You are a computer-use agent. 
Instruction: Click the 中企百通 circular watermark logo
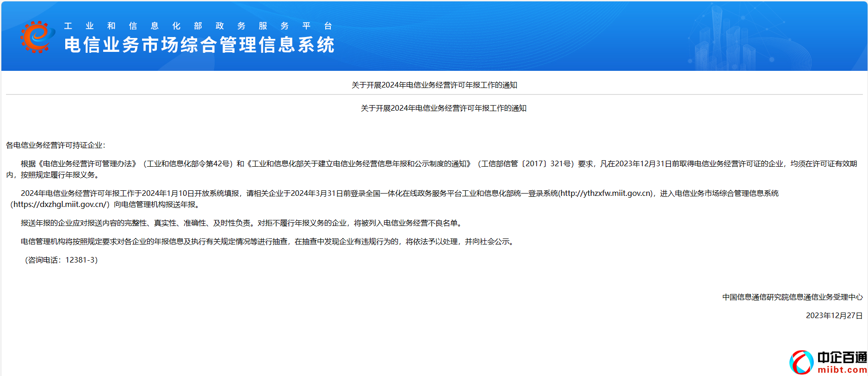click(801, 362)
